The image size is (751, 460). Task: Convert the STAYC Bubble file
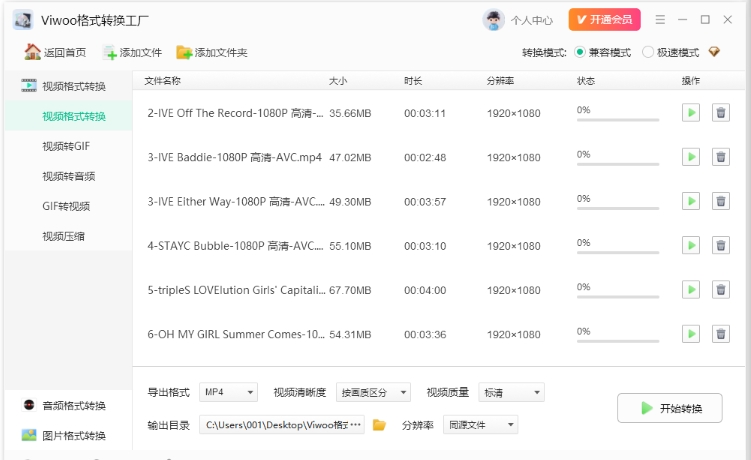pos(691,246)
